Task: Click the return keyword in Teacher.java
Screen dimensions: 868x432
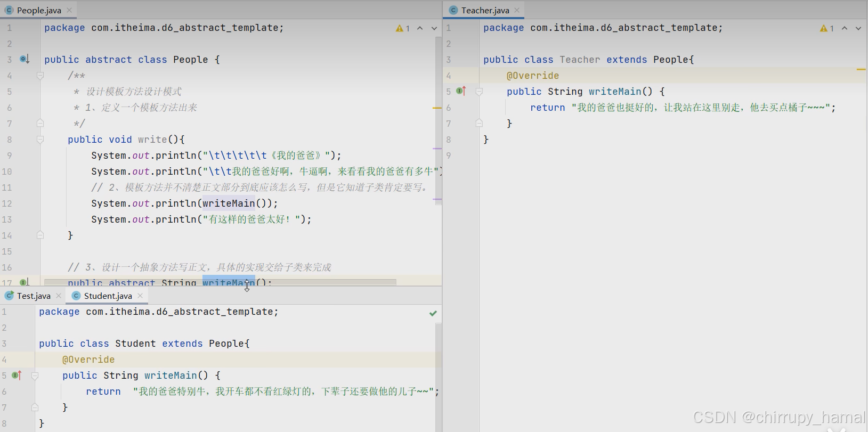Action: (547, 108)
